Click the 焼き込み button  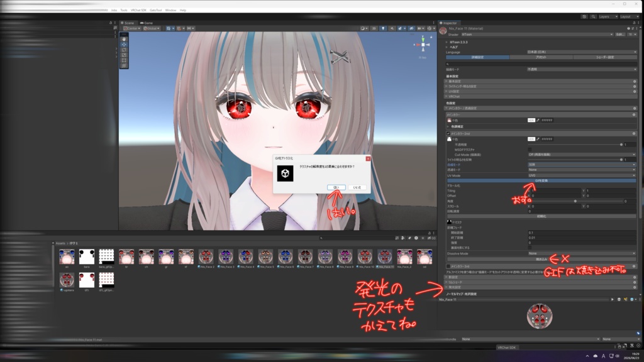[541, 260]
